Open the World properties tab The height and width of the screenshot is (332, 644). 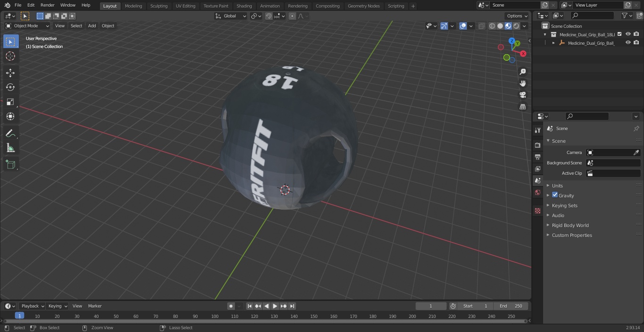click(x=537, y=192)
